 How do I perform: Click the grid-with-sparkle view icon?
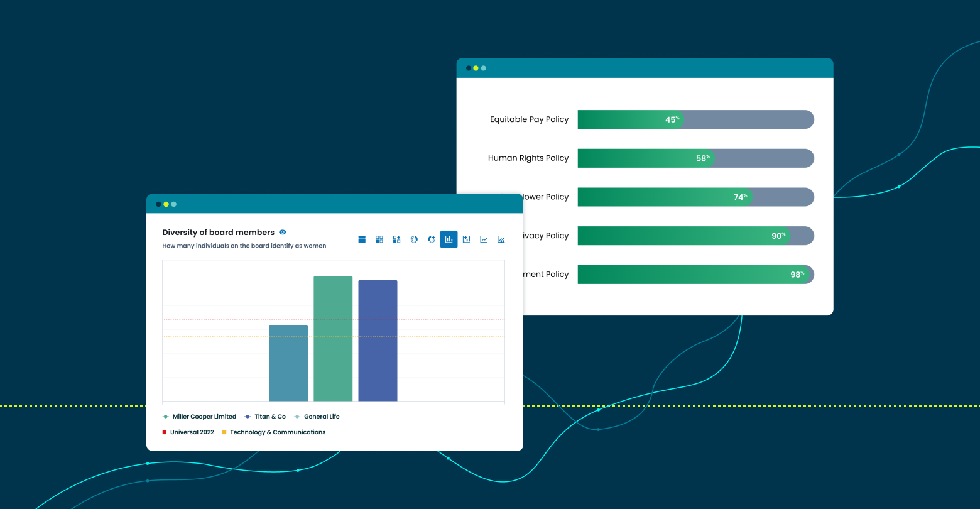tap(397, 239)
